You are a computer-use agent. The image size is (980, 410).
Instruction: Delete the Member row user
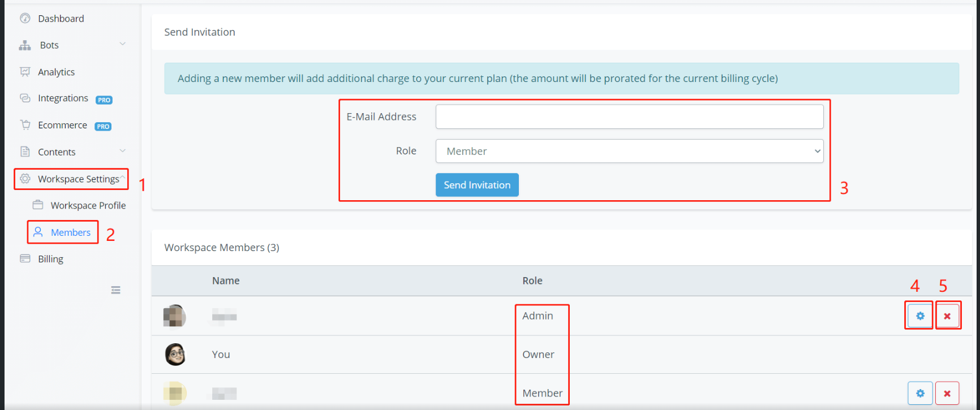pos(947,393)
